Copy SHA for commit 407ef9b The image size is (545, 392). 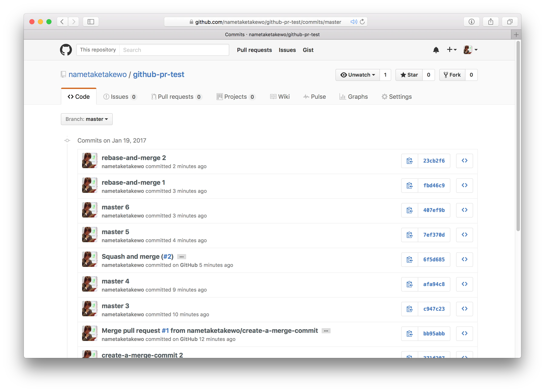tap(410, 210)
